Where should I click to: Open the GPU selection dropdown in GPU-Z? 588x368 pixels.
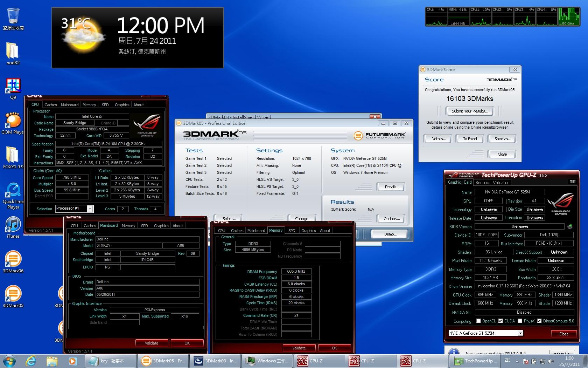pyautogui.click(x=520, y=333)
